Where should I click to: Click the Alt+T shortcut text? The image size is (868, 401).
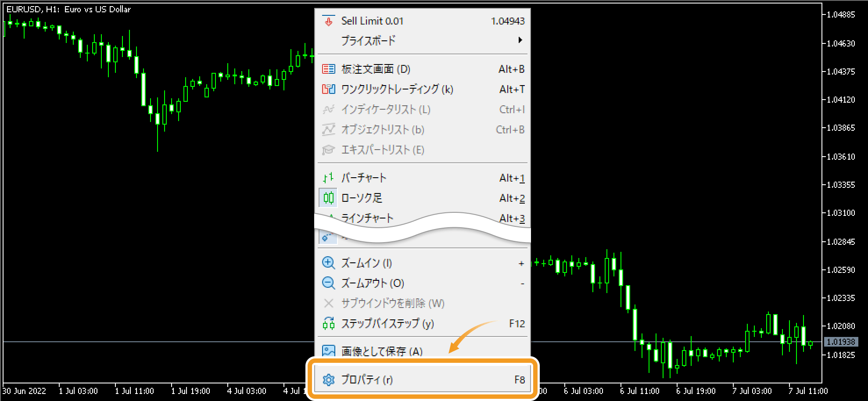[512, 89]
